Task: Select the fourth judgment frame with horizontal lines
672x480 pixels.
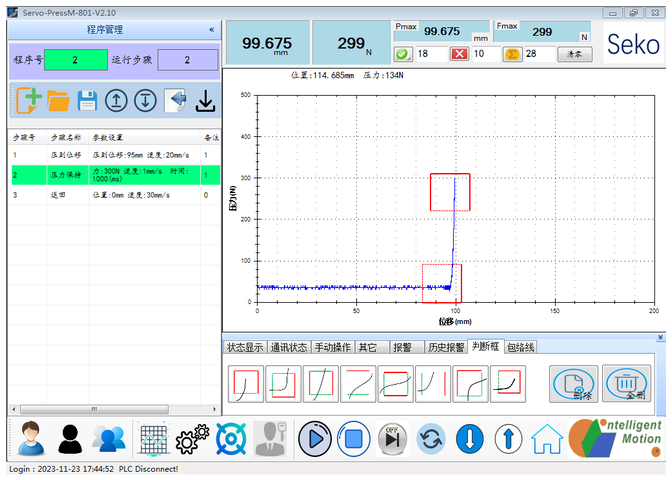Action: click(358, 384)
